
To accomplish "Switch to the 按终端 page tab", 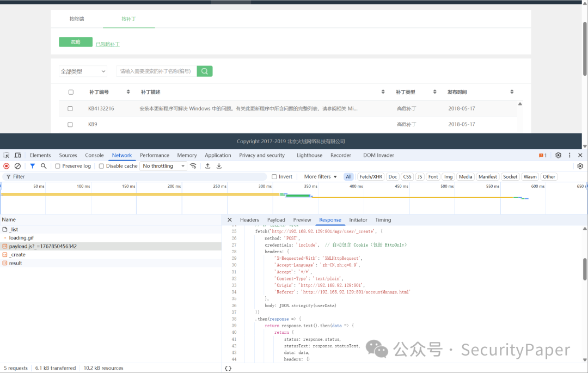I will [x=77, y=19].
